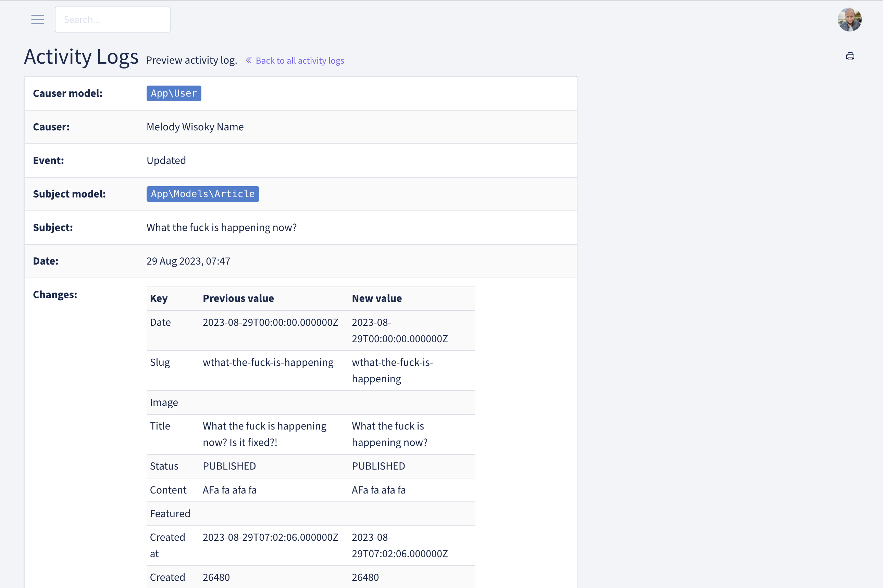Select the App\User causer model badge
883x588 pixels.
[x=173, y=93]
